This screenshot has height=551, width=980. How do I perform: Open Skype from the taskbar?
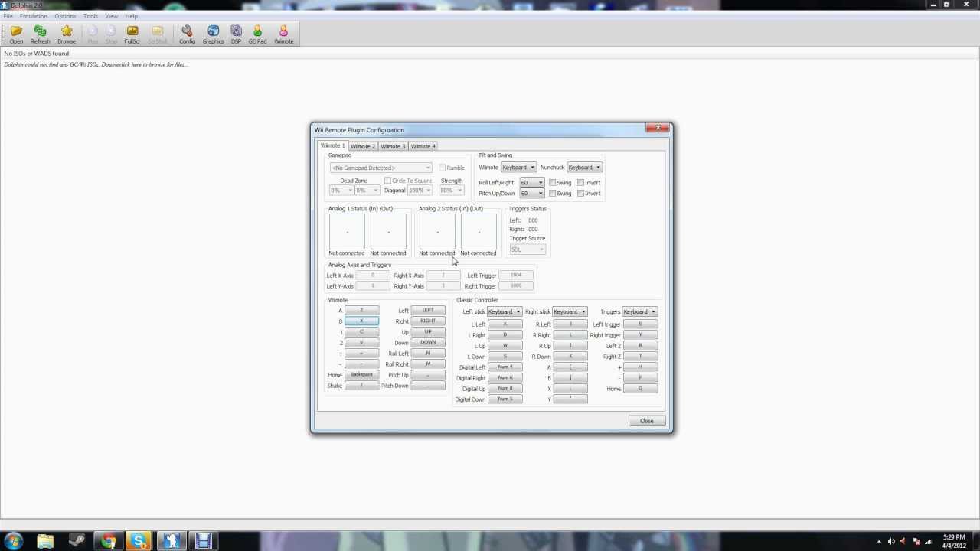[x=139, y=542]
